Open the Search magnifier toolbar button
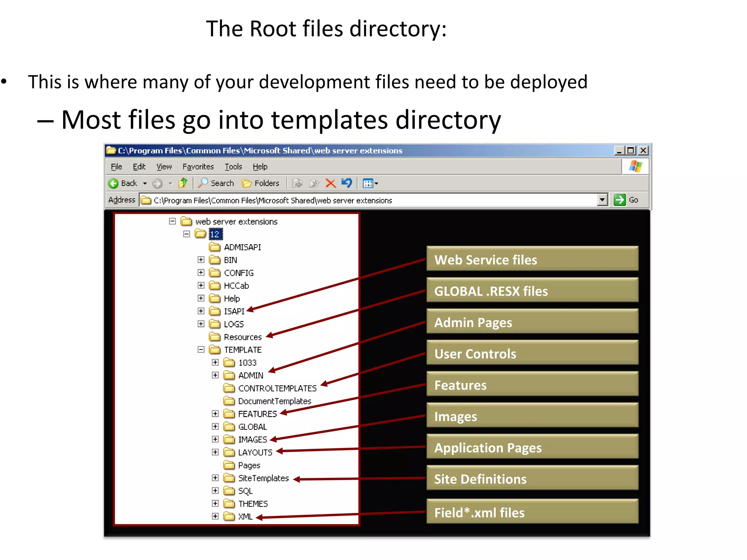The width and height of the screenshot is (747, 560). pyautogui.click(x=216, y=183)
